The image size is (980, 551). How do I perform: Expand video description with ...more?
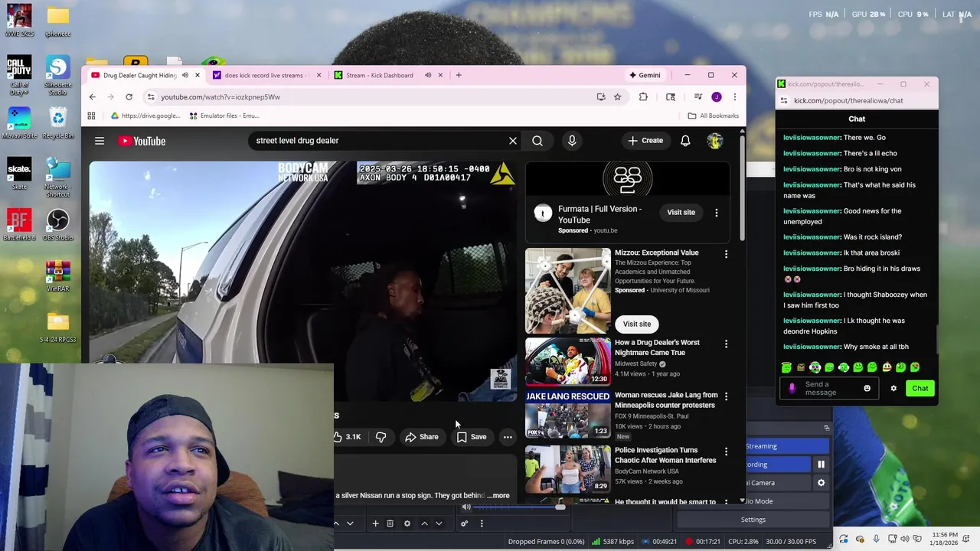click(498, 495)
